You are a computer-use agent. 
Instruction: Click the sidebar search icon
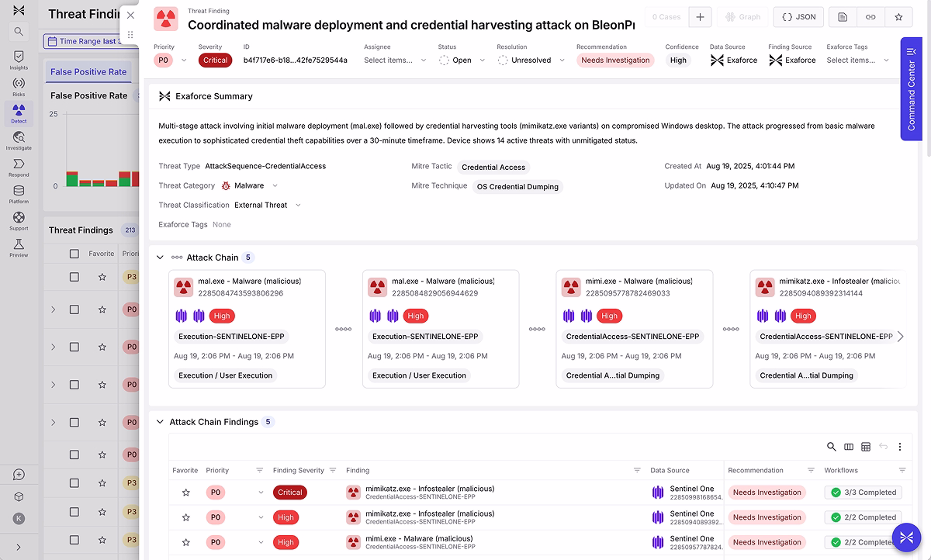point(19,32)
